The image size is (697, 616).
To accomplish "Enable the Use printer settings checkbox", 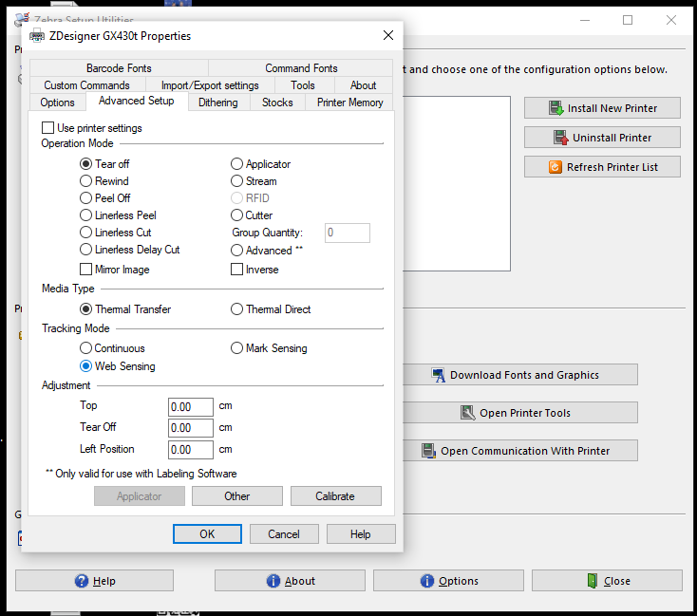I will tap(47, 128).
